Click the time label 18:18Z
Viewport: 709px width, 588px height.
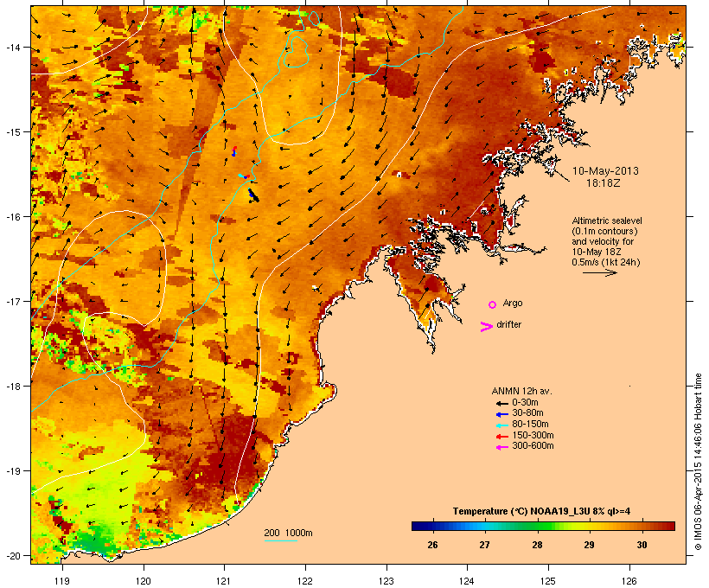click(604, 183)
